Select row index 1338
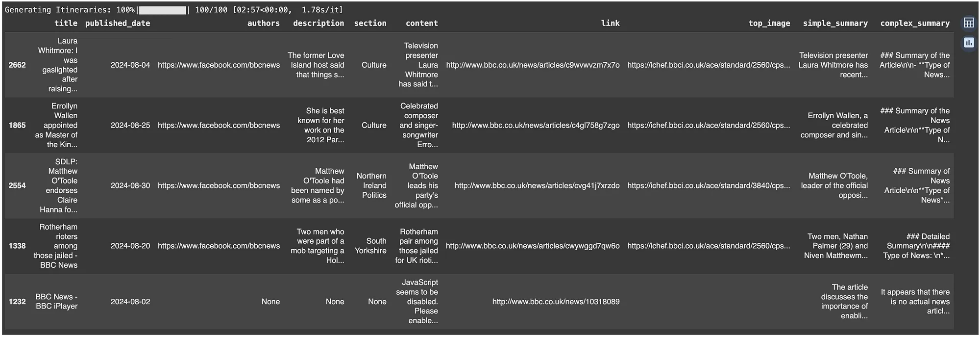Image resolution: width=980 pixels, height=337 pixels. 17,246
